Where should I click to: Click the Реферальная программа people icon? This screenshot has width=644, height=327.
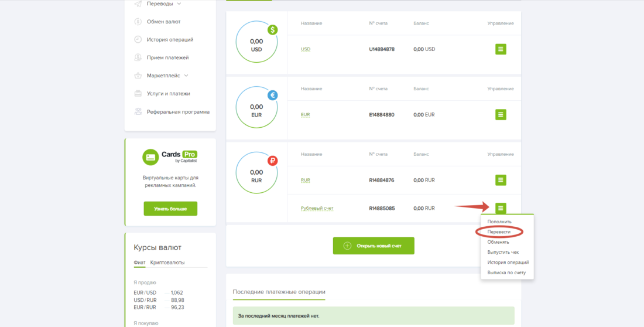(138, 111)
